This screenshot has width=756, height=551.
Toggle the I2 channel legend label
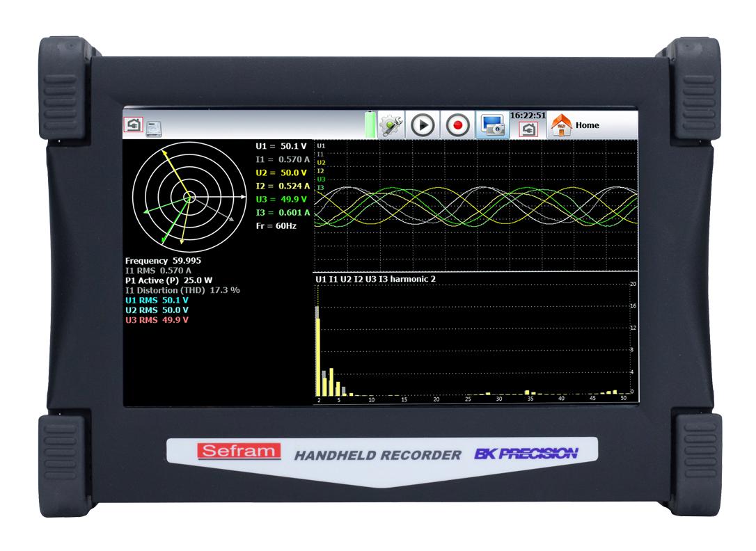(320, 170)
